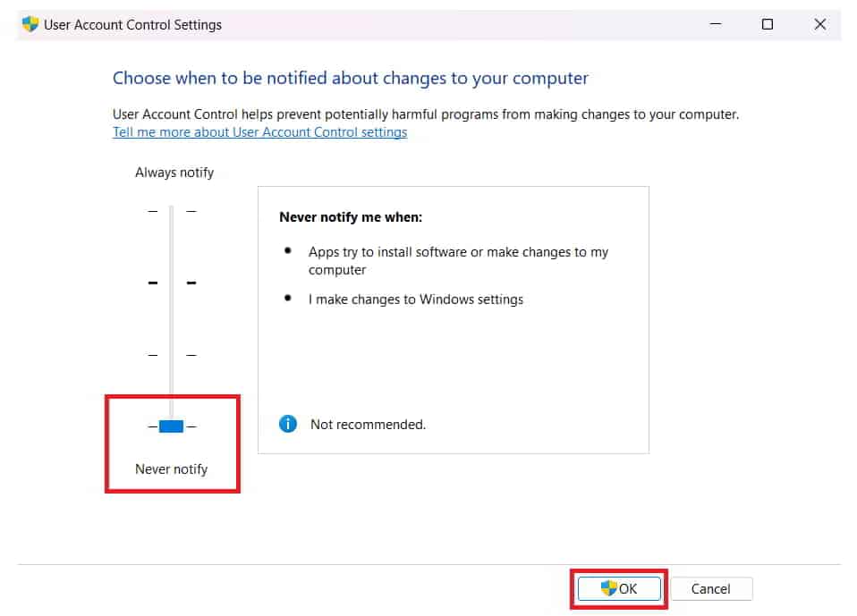The height and width of the screenshot is (616, 857).
Task: Maximize the User Account Control Settings window
Action: coord(767,25)
